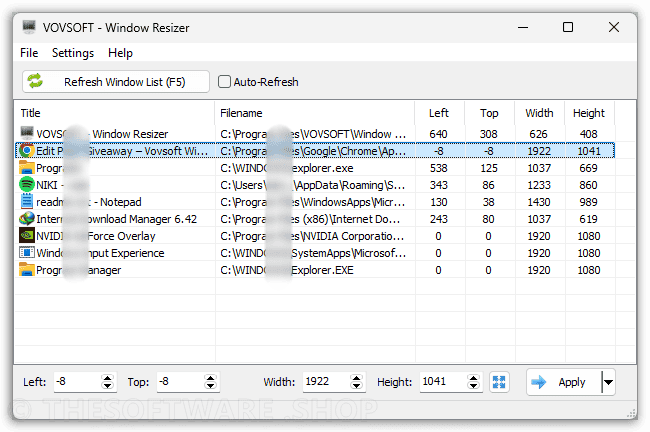The height and width of the screenshot is (432, 650).
Task: Click filename ending in explorer.exe (lowercase)
Action: (287, 168)
